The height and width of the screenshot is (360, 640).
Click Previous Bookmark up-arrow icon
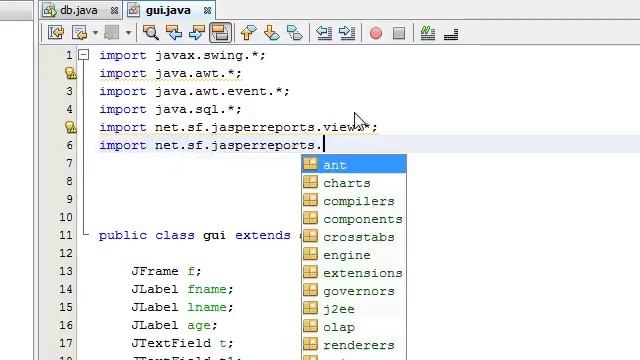[249, 33]
